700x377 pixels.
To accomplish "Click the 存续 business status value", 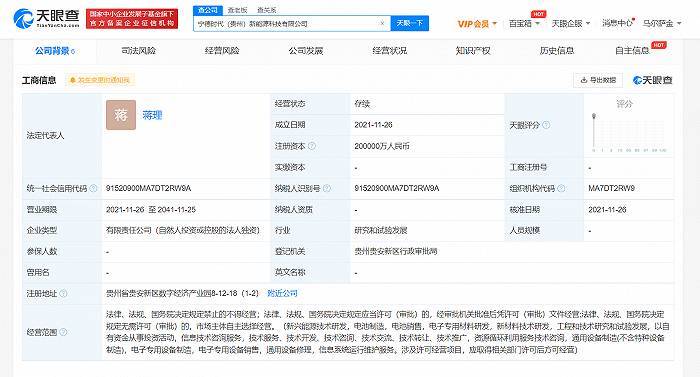I will (x=362, y=104).
